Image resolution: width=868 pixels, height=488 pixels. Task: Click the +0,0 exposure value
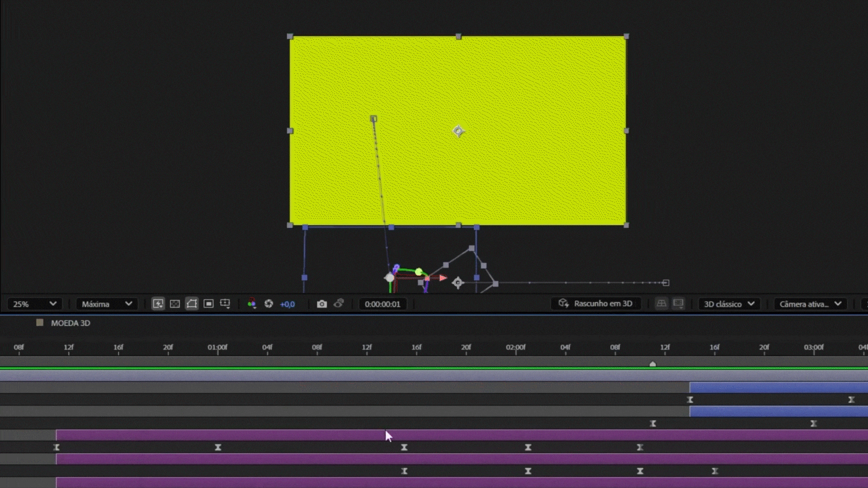[x=288, y=304]
